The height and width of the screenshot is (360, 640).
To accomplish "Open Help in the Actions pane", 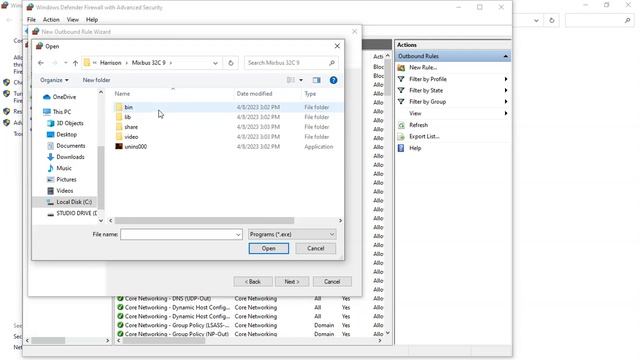I will 415,148.
